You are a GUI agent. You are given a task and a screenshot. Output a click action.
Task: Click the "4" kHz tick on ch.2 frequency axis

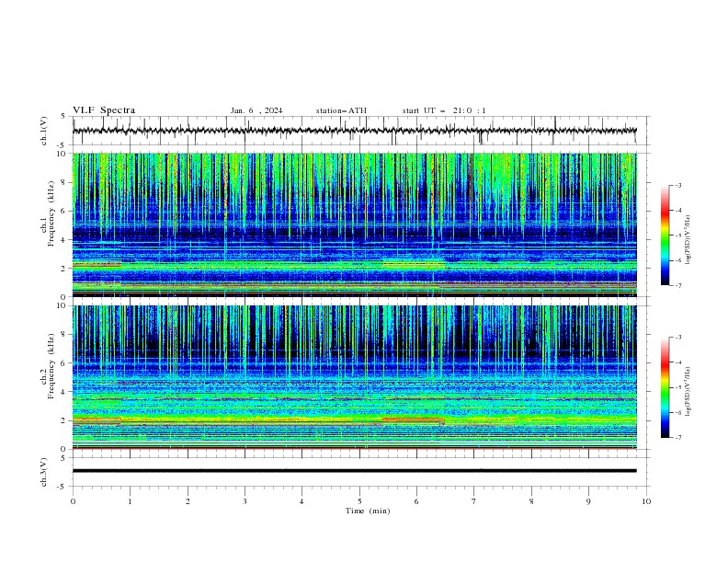click(64, 392)
